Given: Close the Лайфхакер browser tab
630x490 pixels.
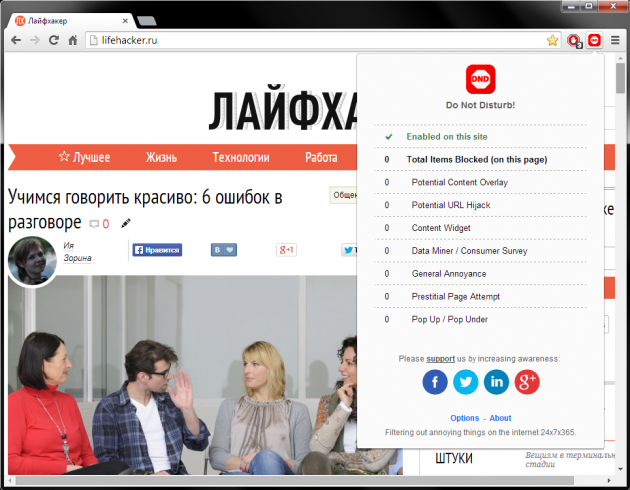Looking at the screenshot, I should pyautogui.click(x=125, y=20).
